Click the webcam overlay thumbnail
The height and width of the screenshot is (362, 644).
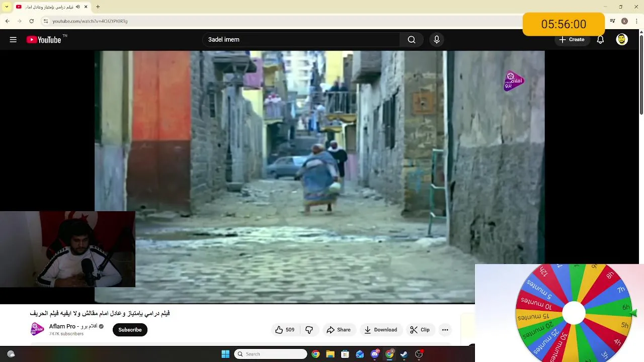point(67,249)
